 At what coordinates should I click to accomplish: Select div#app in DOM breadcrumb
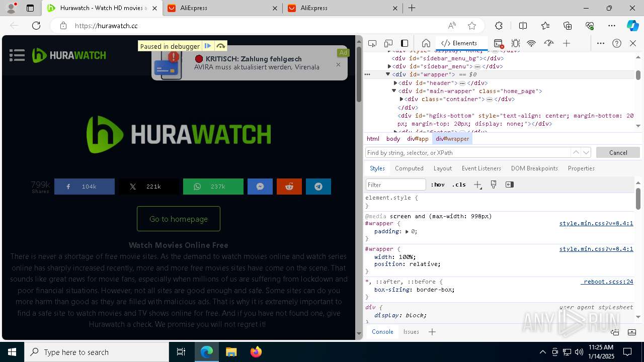tap(418, 139)
